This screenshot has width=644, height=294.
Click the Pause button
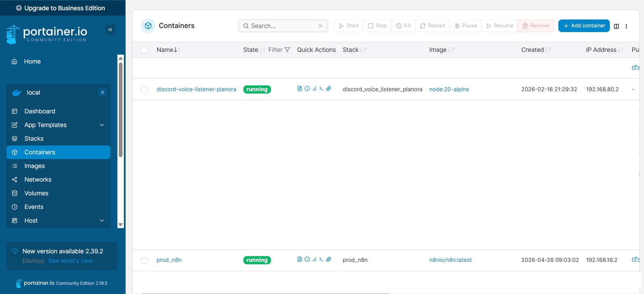tap(466, 26)
